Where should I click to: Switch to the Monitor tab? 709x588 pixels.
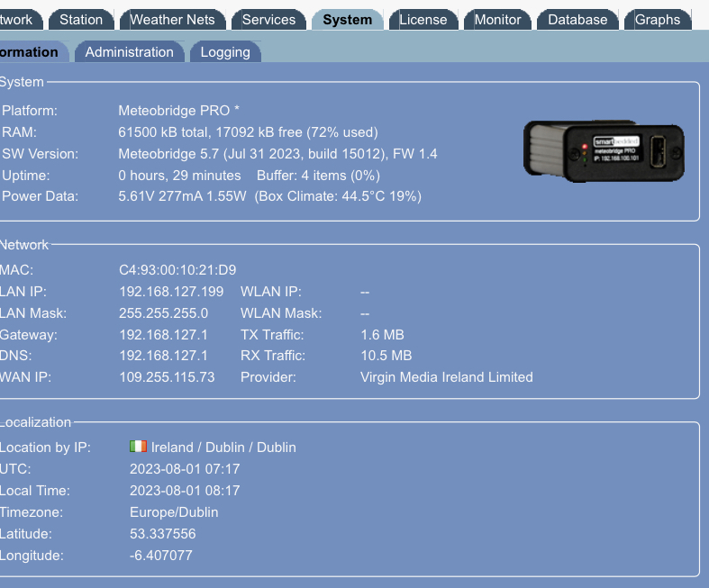497,20
